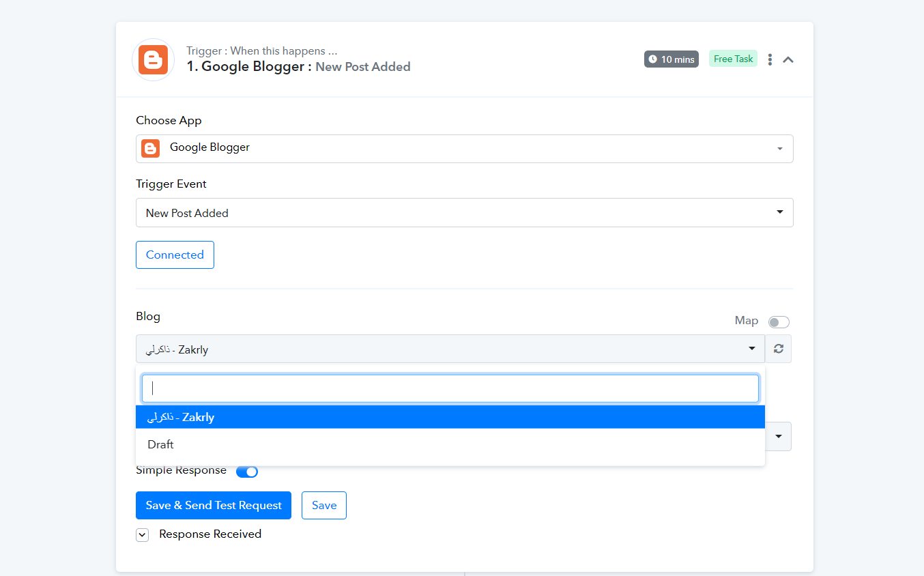
Task: Click the Google Blogger trigger logo
Action: pyautogui.click(x=153, y=59)
